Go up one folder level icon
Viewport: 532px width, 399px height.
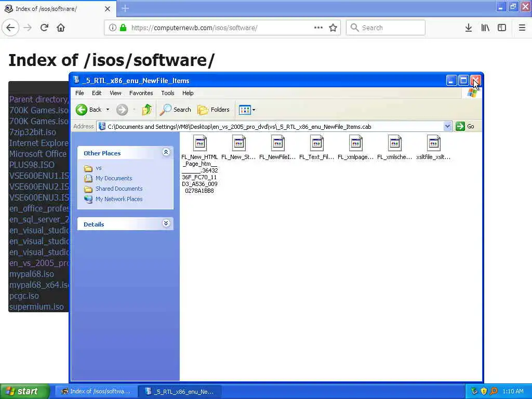(x=147, y=110)
